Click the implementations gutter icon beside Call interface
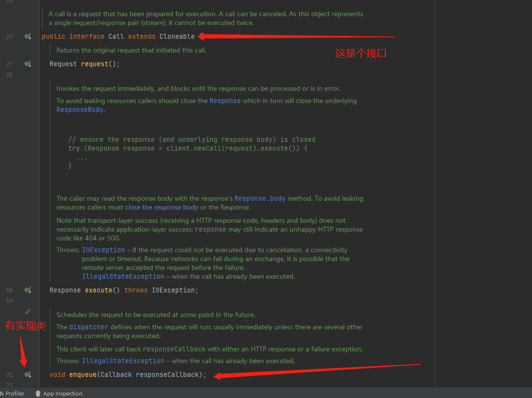The width and height of the screenshot is (532, 398). pyautogui.click(x=28, y=36)
